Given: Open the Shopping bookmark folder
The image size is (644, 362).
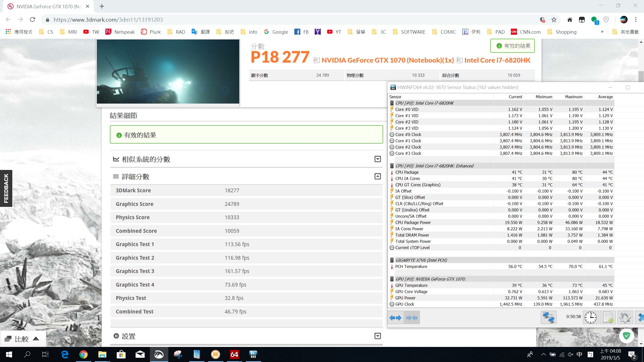Looking at the screenshot, I should 562,32.
